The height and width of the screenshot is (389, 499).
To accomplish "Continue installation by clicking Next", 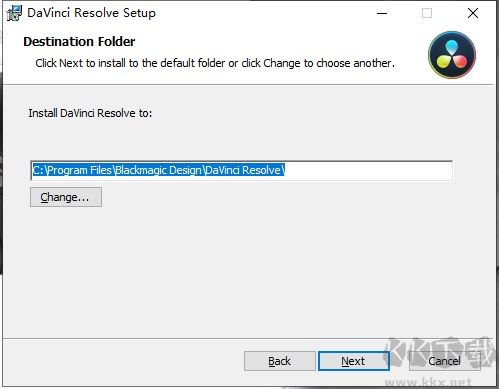I will [x=354, y=361].
